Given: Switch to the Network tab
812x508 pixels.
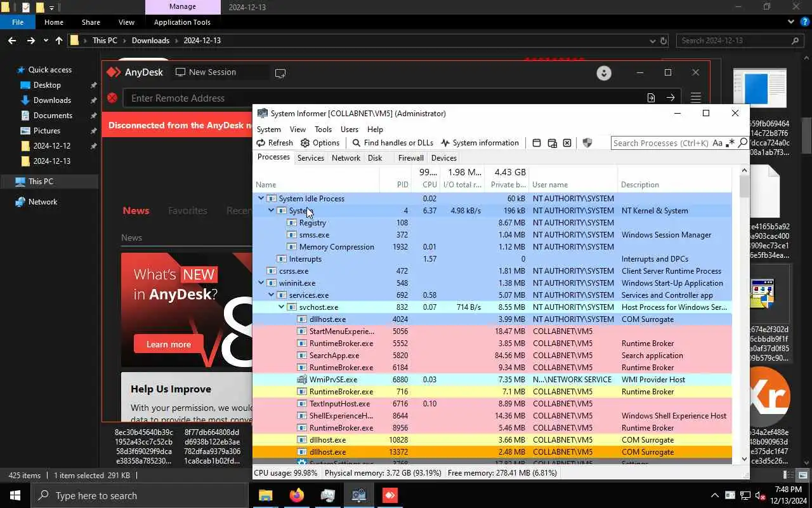Looking at the screenshot, I should tap(346, 158).
